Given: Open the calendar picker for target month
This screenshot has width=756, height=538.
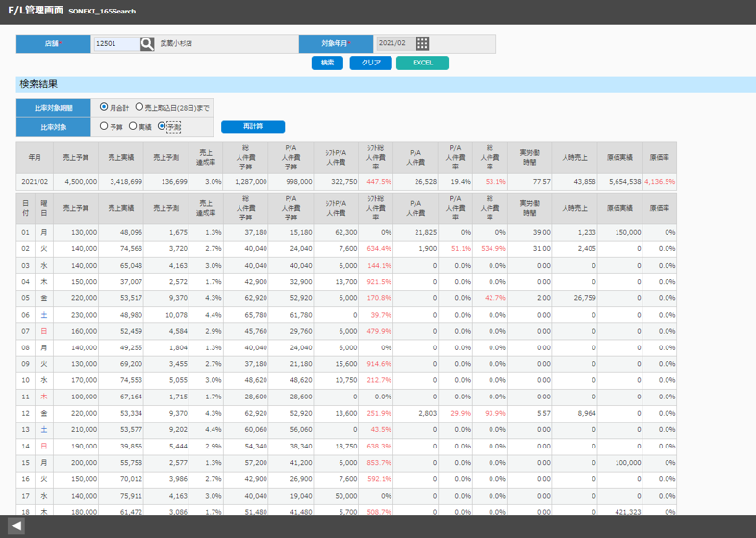Looking at the screenshot, I should pyautogui.click(x=422, y=43).
